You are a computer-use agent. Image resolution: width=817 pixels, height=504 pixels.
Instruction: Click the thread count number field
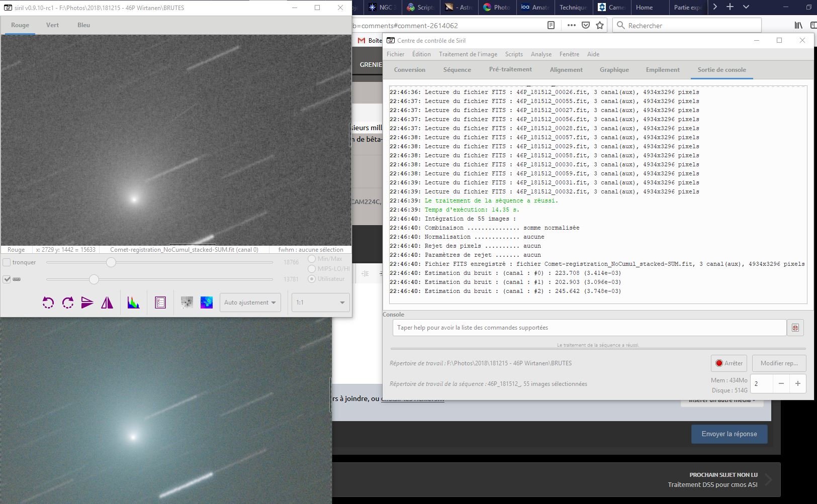click(x=762, y=383)
